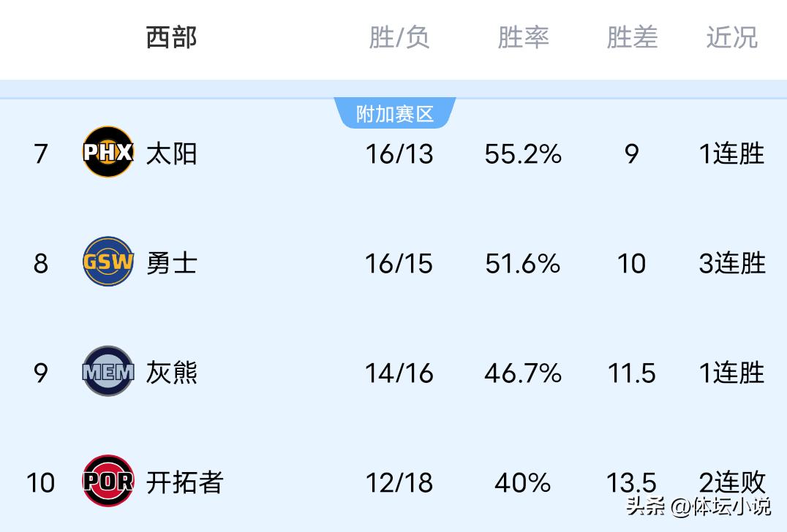Open the 勇士 team name

(x=172, y=263)
